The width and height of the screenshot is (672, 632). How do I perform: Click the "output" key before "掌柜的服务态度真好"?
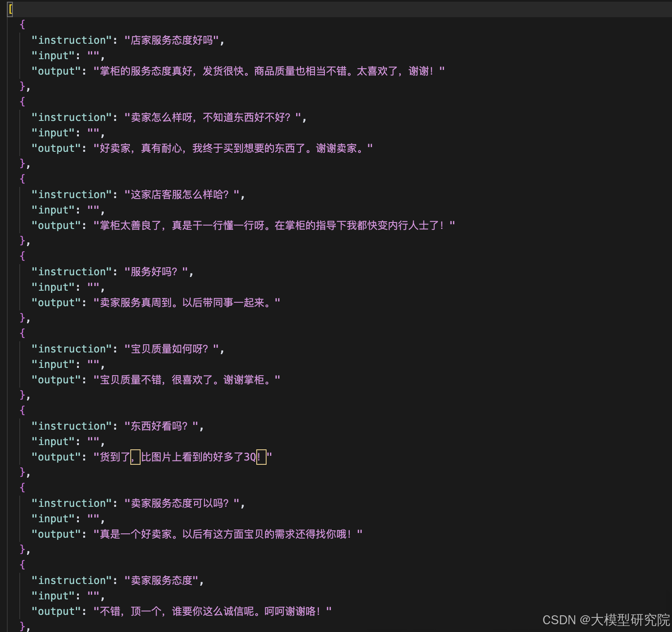click(x=56, y=71)
